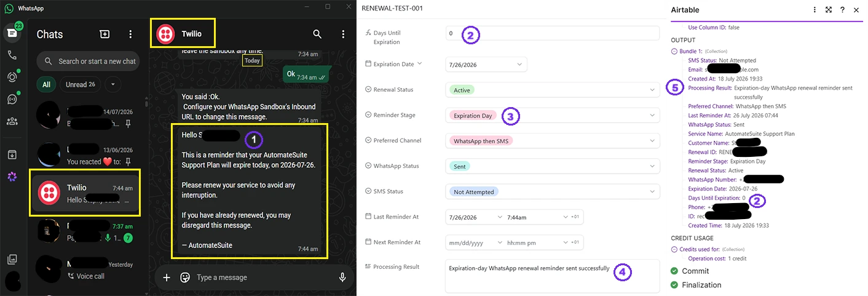
Task: Click the Processing Result text area
Action: tap(552, 276)
